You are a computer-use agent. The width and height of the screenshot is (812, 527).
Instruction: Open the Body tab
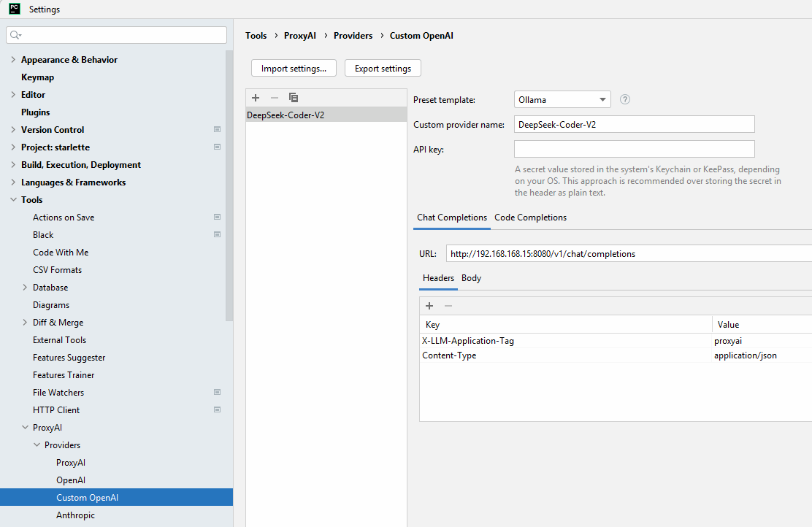coord(471,278)
